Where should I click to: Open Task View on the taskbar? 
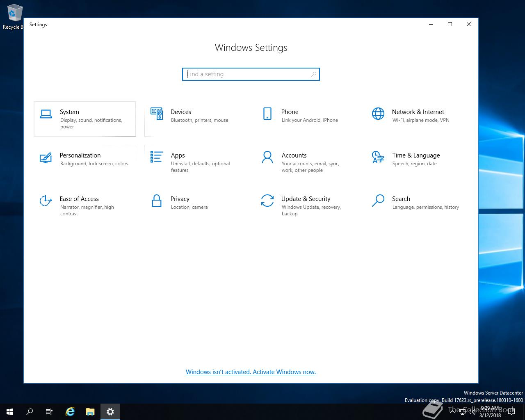pyautogui.click(x=49, y=412)
